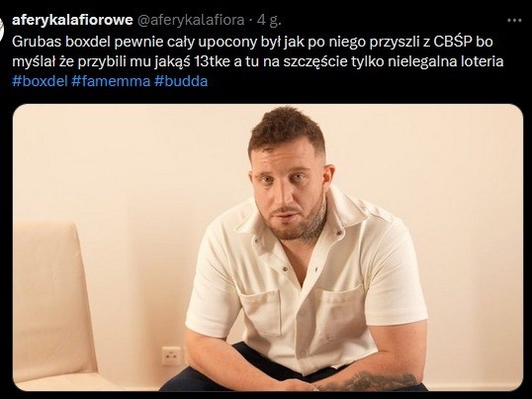Open the #boxdel hashtag
Viewport: 532px width, 399px height.
click(x=40, y=81)
